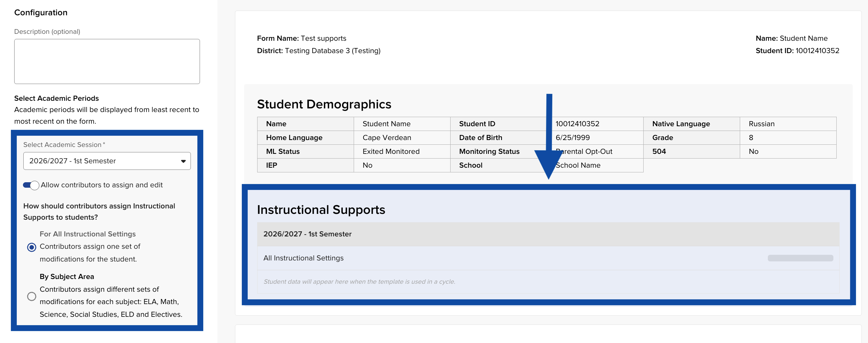Click the 'Allow contributors to assign and edit' label
868x343 pixels.
point(102,185)
